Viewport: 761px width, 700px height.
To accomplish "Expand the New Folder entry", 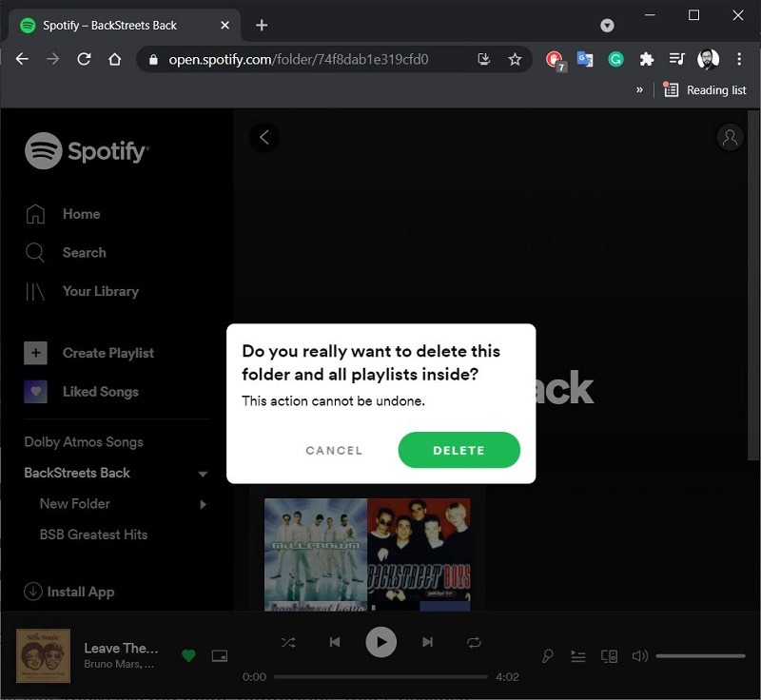I will pos(203,504).
